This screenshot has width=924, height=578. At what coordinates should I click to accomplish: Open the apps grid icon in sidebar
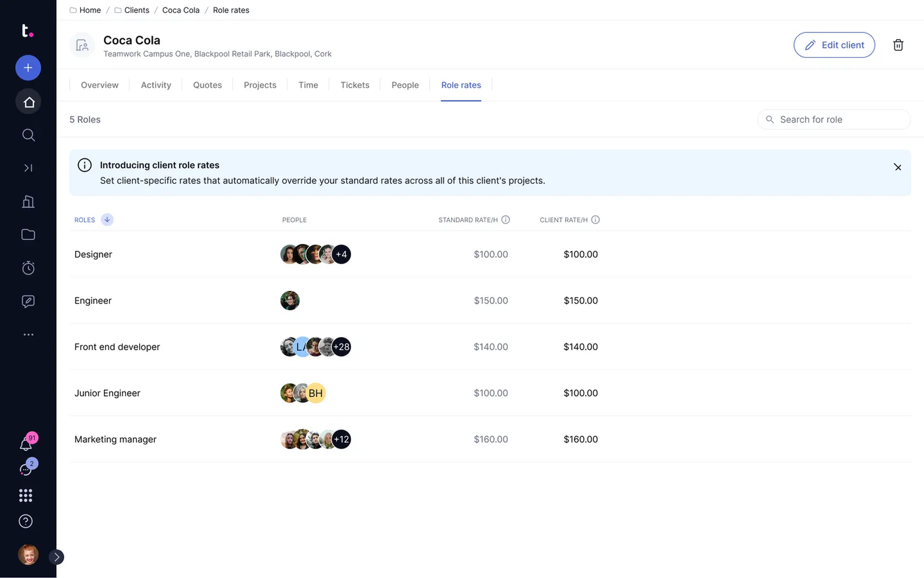25,495
